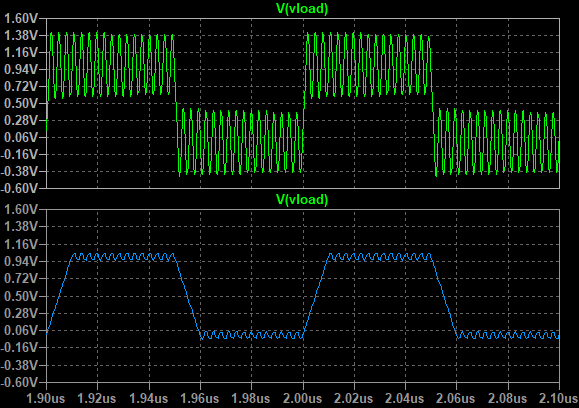Image resolution: width=579 pixels, height=408 pixels.
Task: Click 0.06V on the upper pane's vertical axis
Action: [21, 137]
